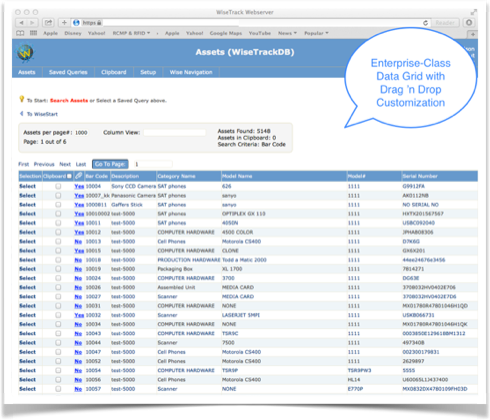Click the back arrow beside To WiseStart
This screenshot has height=420, width=490.
point(22,114)
